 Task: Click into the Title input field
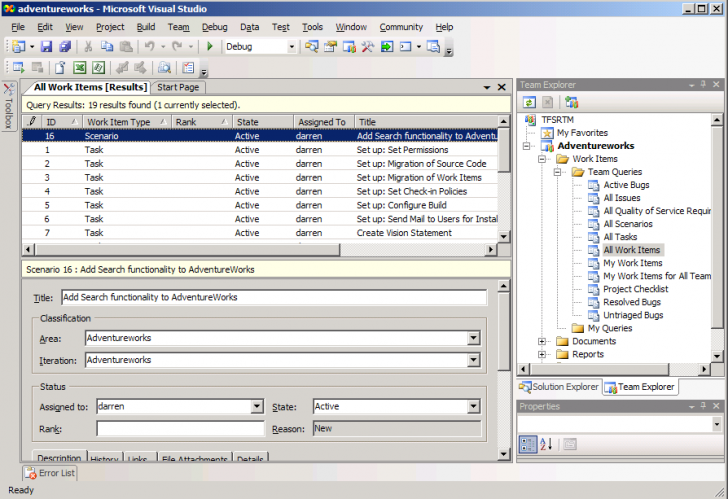[274, 298]
